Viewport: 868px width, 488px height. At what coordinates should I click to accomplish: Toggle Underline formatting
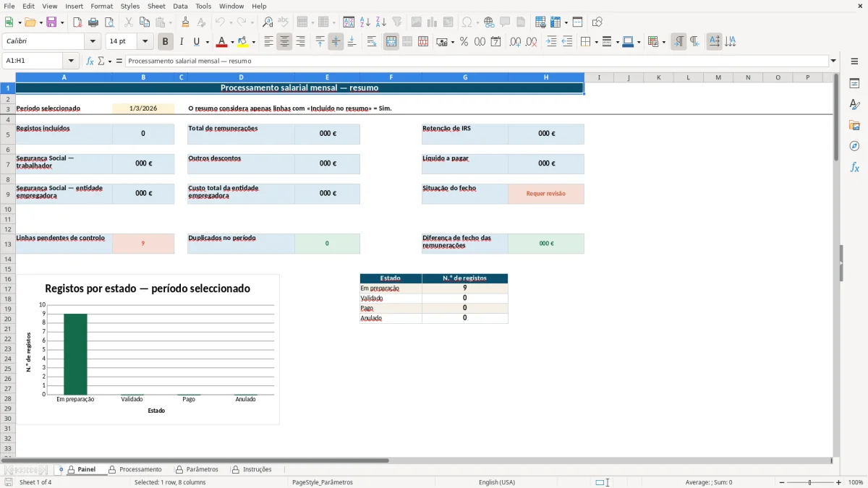(x=196, y=42)
